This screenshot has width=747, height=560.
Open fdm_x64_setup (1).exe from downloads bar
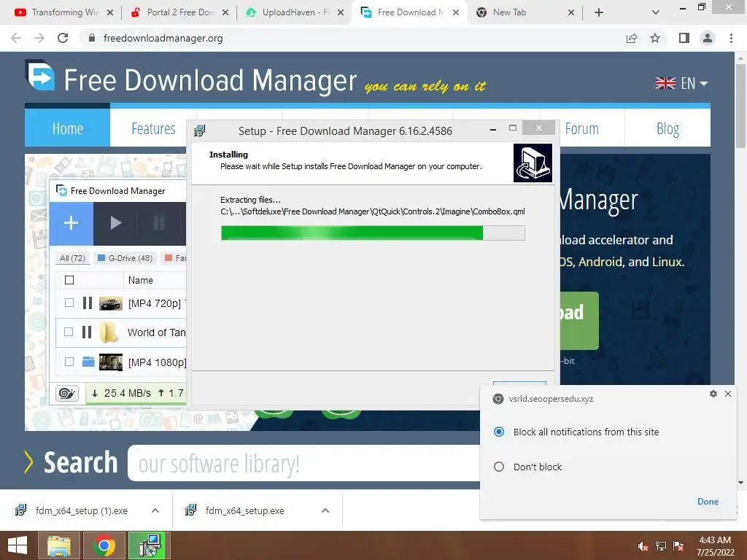tap(82, 510)
